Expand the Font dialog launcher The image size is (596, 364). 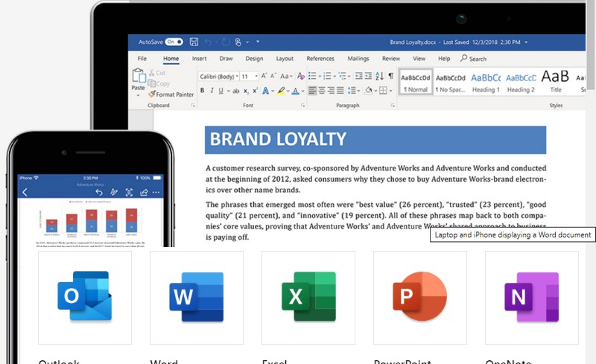click(303, 105)
